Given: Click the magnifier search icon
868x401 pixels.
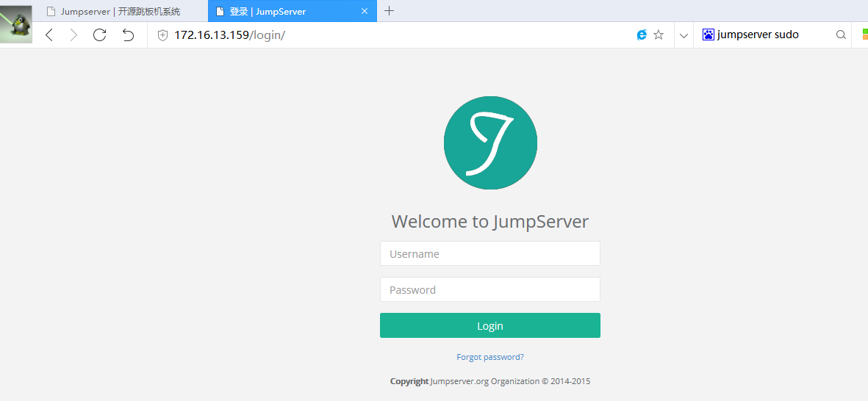Looking at the screenshot, I should [840, 35].
